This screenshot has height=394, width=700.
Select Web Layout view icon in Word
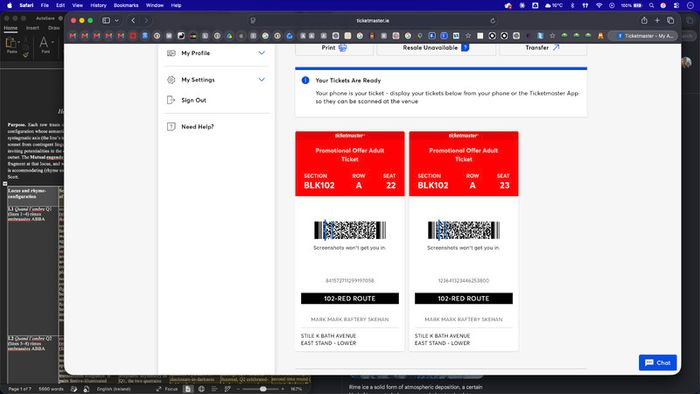(x=201, y=389)
